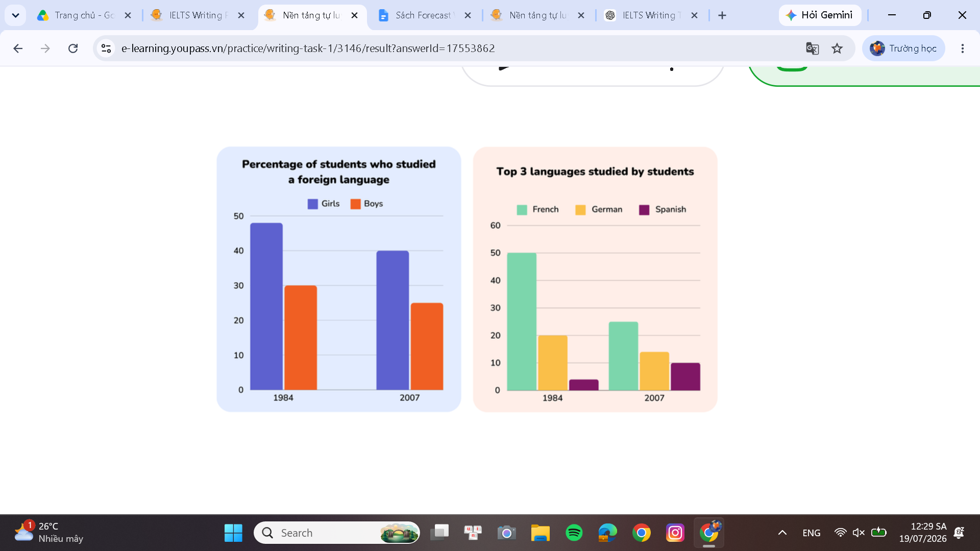Open File Explorer from the taskbar
980x551 pixels.
540,533
